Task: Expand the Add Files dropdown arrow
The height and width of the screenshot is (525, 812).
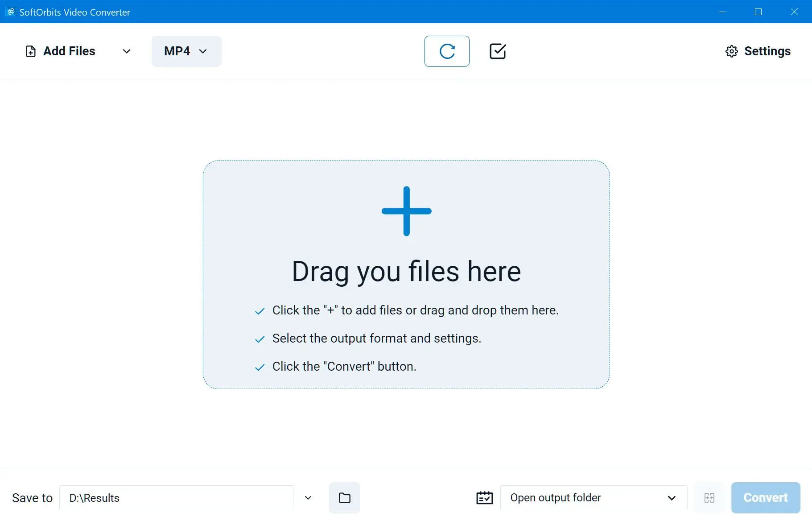Action: 127,51
